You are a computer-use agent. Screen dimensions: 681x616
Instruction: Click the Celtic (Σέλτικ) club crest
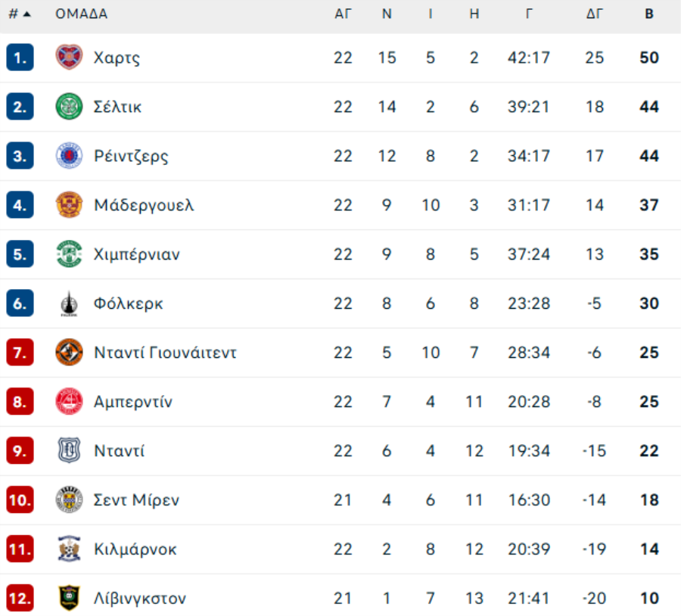(x=69, y=107)
